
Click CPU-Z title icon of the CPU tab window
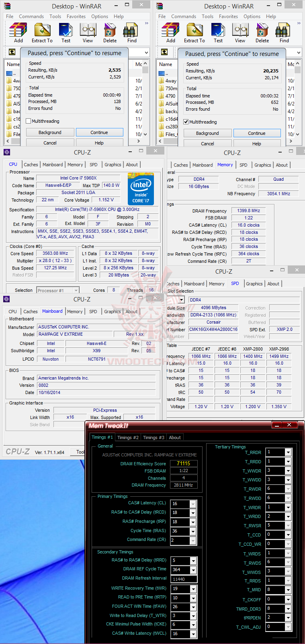tap(6, 152)
